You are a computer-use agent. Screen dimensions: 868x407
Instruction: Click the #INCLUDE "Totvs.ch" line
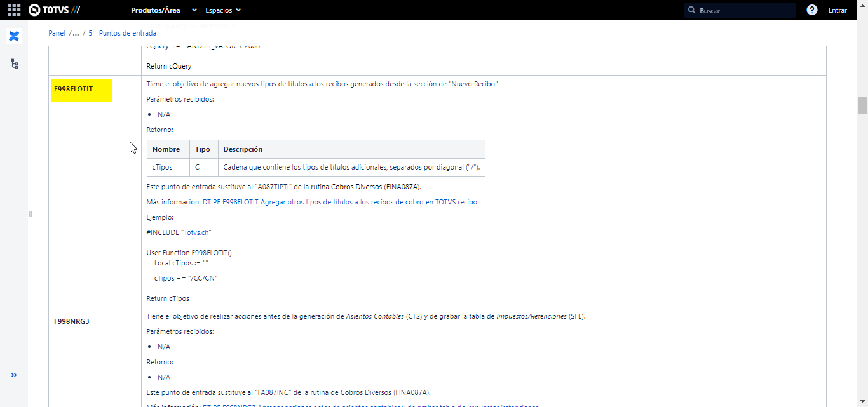click(x=179, y=232)
